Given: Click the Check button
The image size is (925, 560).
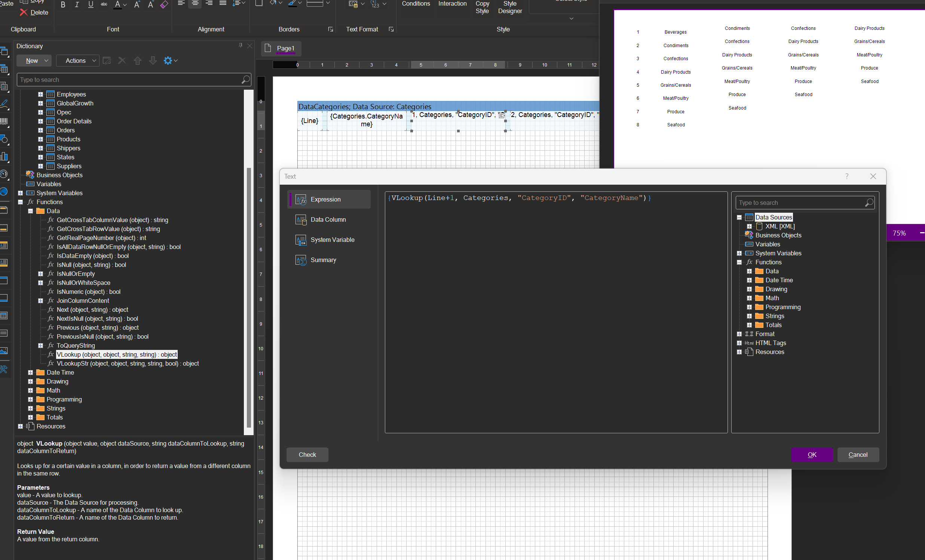Looking at the screenshot, I should (307, 454).
